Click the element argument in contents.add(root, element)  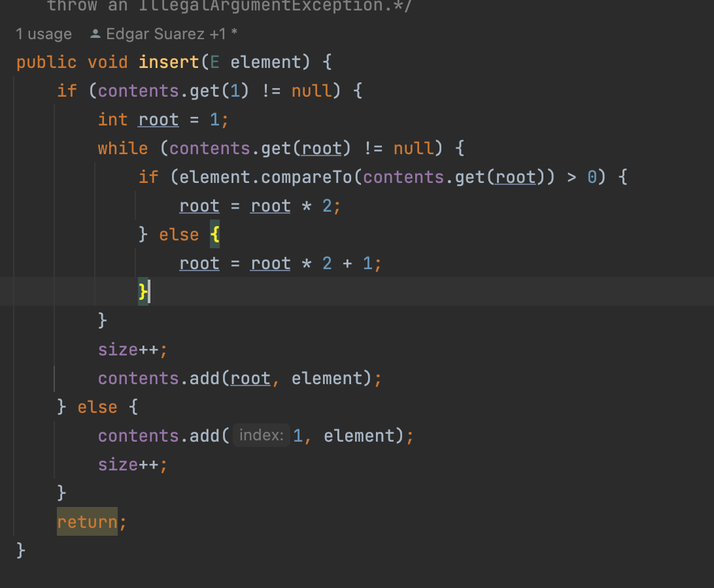pyautogui.click(x=326, y=378)
